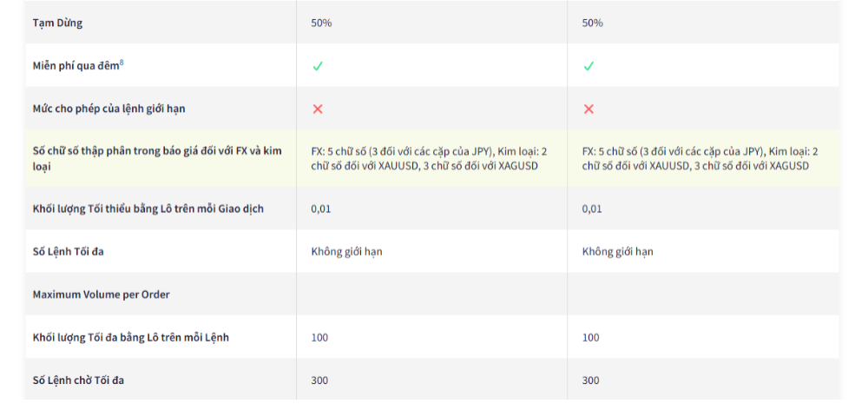The width and height of the screenshot is (868, 404).
Task: Select the Miễn phí qua đêm label text
Action: pos(75,66)
